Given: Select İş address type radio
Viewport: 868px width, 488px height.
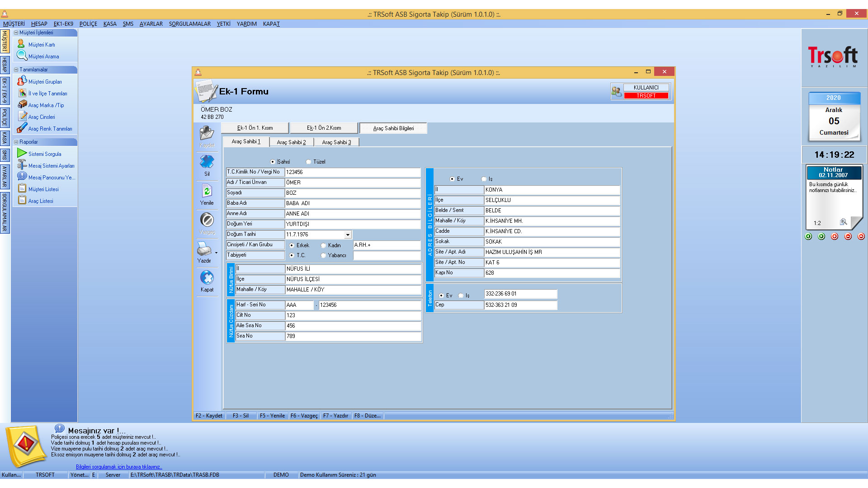Looking at the screenshot, I should [484, 179].
